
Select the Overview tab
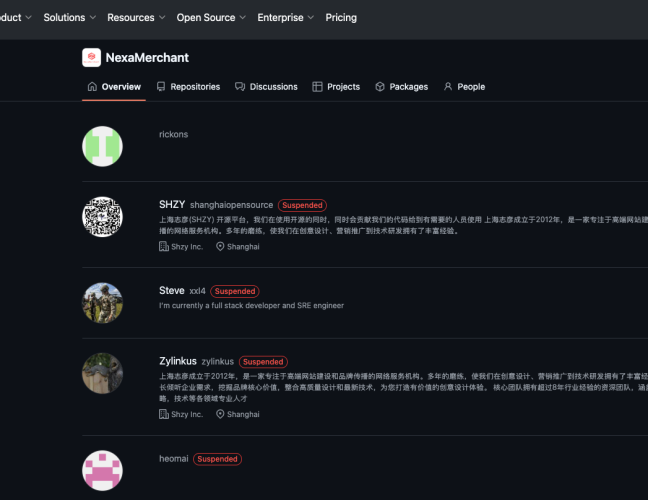(x=113, y=87)
